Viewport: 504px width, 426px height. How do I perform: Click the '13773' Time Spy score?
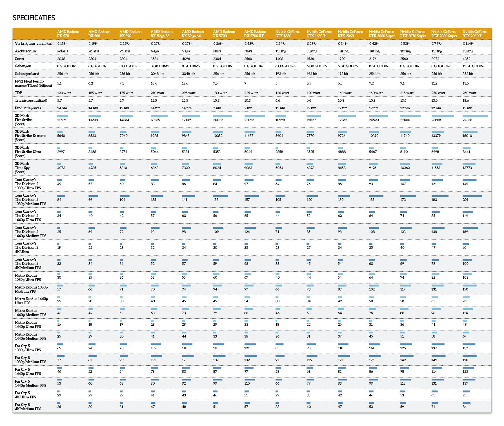tap(467, 168)
